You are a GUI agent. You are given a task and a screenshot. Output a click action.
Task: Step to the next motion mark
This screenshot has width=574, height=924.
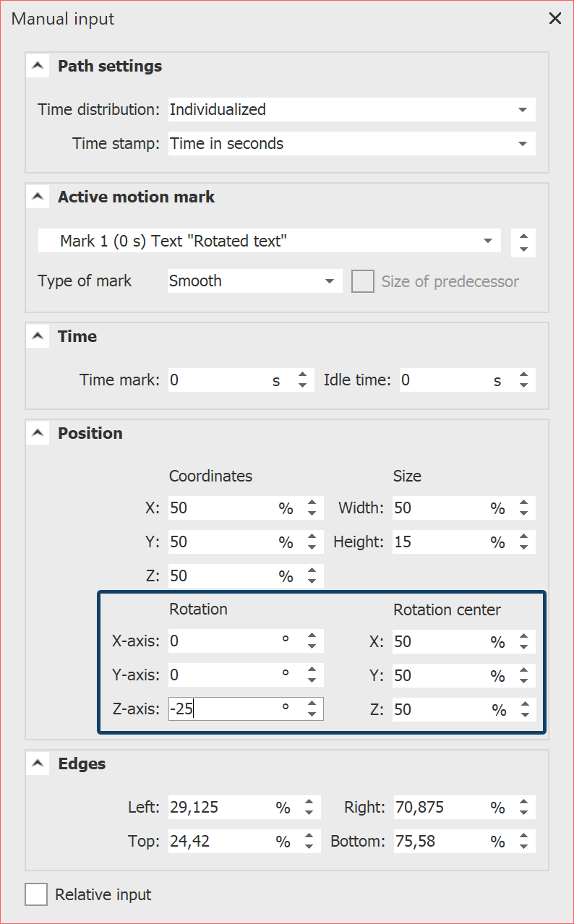[523, 236]
